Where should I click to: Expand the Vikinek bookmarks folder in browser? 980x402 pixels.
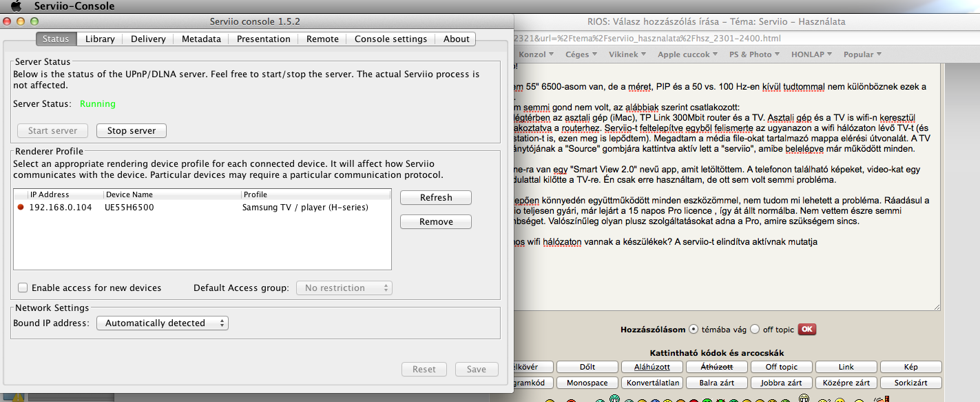click(627, 54)
